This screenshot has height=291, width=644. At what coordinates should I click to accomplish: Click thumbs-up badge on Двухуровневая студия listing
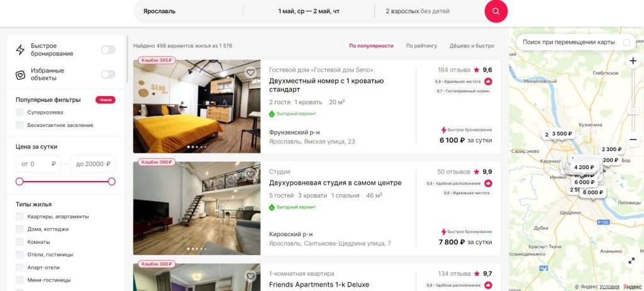point(488,183)
